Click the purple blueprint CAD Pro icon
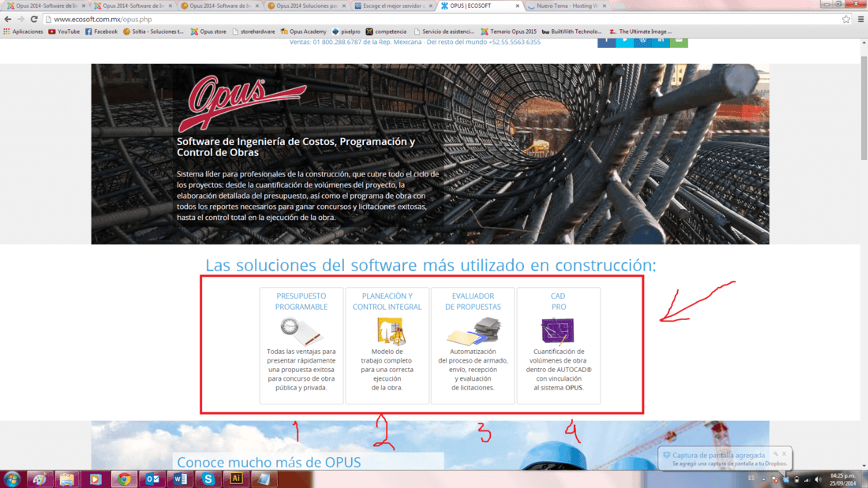This screenshot has width=868, height=488. click(x=557, y=331)
